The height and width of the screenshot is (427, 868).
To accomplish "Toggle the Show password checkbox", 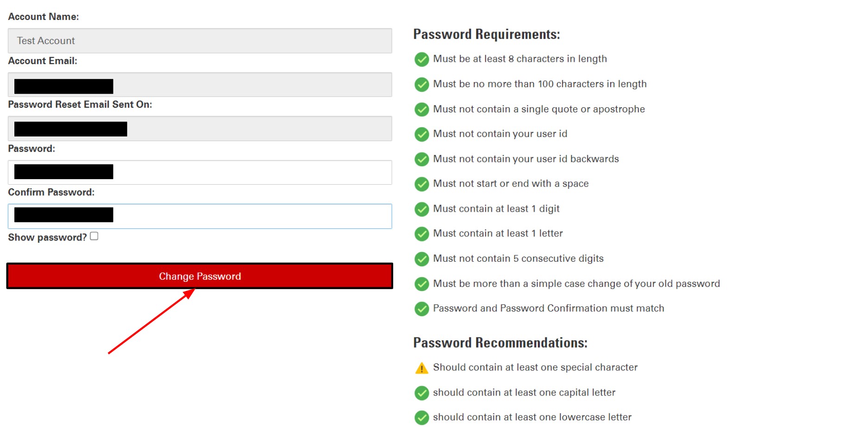I will pos(94,236).
